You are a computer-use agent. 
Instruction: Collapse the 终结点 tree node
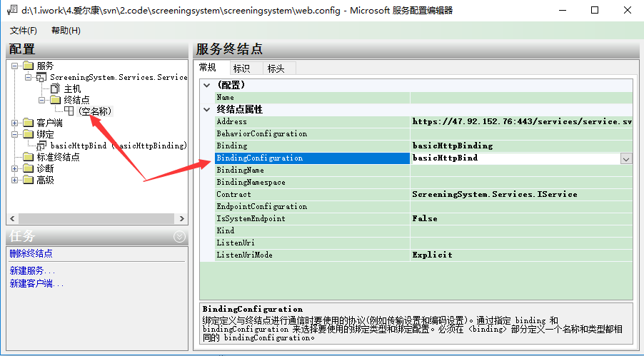tap(42, 100)
